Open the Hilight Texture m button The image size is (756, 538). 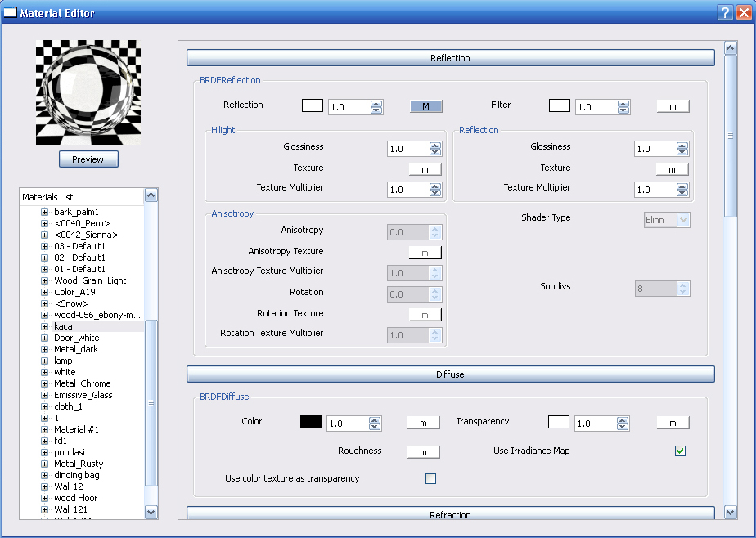(425, 169)
